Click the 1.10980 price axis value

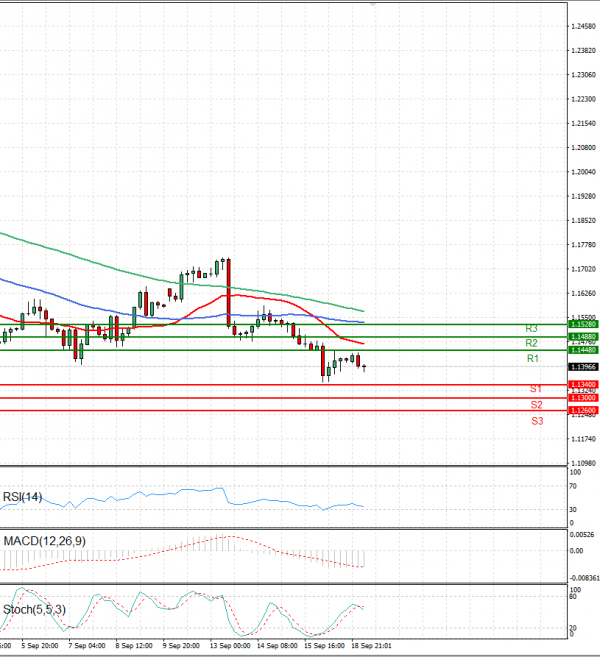584,463
